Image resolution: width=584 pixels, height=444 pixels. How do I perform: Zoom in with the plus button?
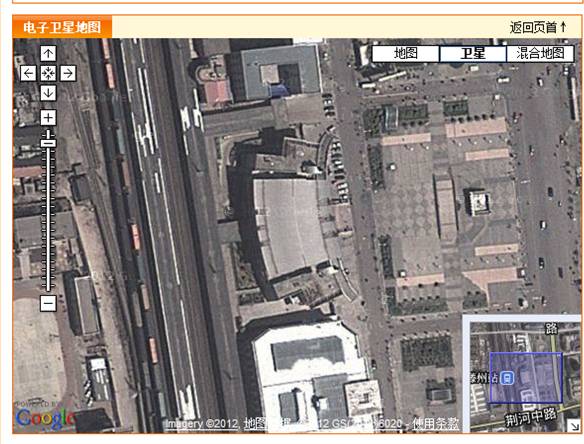[x=48, y=118]
